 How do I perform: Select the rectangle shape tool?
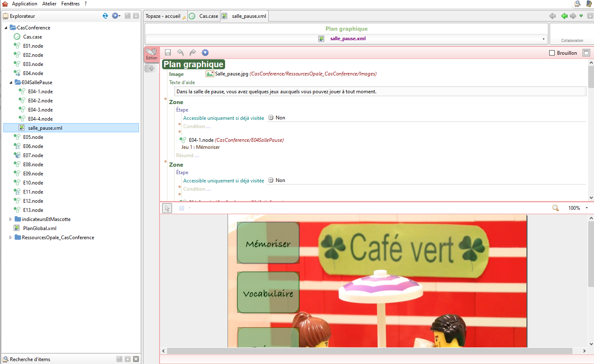coord(182,208)
